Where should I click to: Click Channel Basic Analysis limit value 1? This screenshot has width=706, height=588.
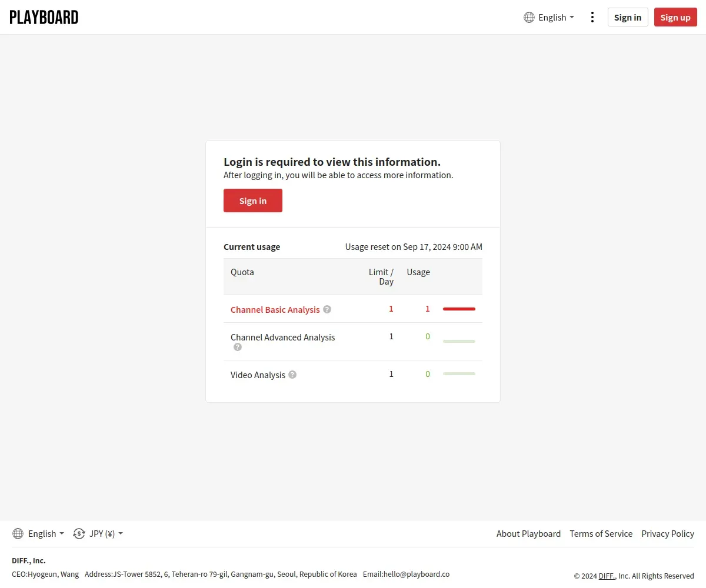391,309
